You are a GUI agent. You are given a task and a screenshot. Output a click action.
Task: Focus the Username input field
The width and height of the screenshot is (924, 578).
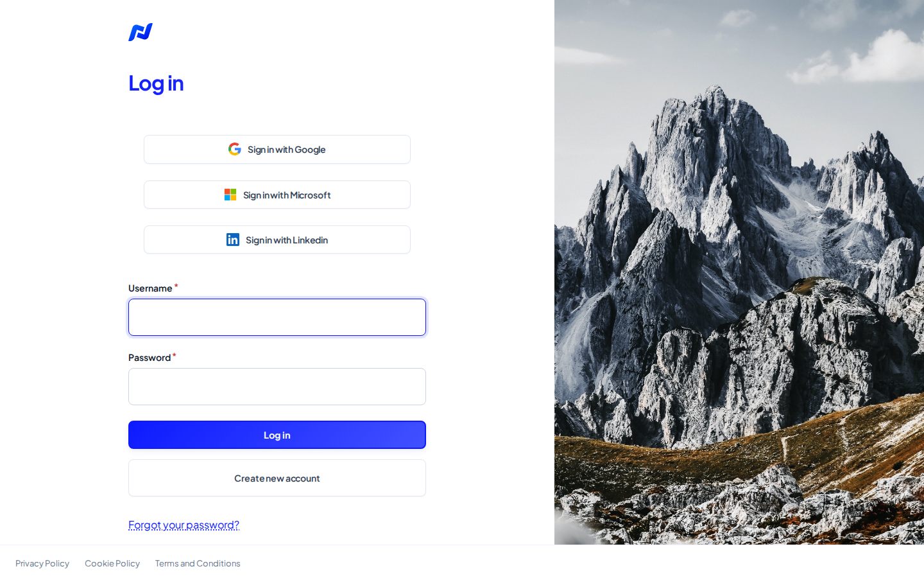pos(277,317)
